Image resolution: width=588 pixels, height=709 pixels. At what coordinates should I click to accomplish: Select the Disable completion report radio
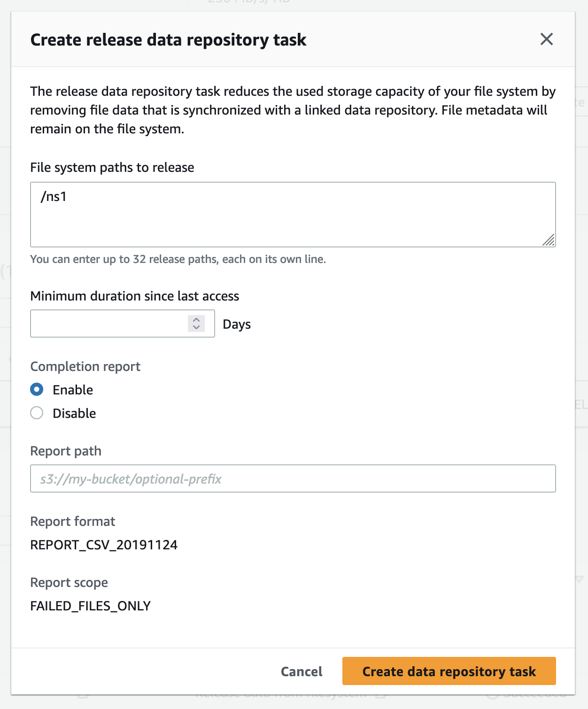coord(37,413)
